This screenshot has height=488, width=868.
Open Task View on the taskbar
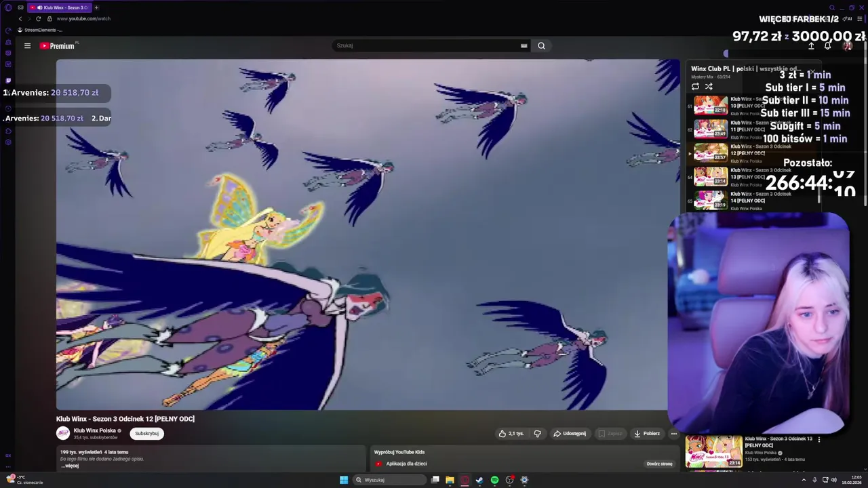[435, 480]
